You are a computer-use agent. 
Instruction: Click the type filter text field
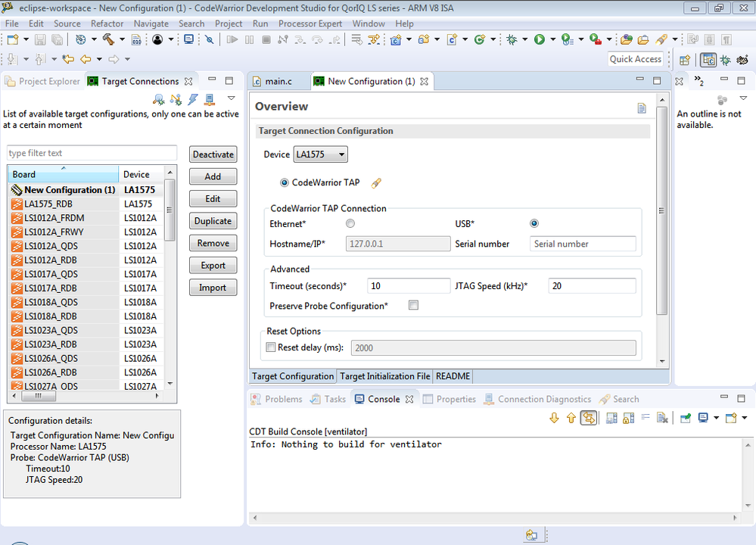tap(92, 153)
